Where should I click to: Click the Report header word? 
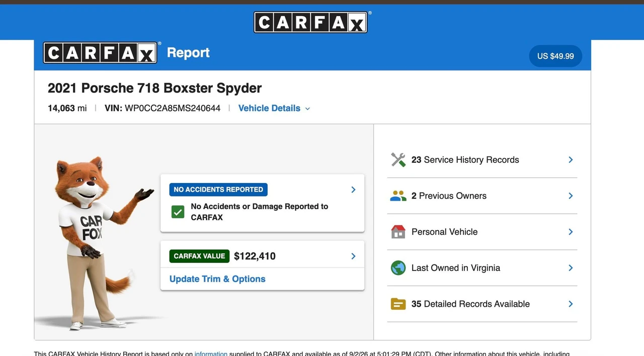188,53
